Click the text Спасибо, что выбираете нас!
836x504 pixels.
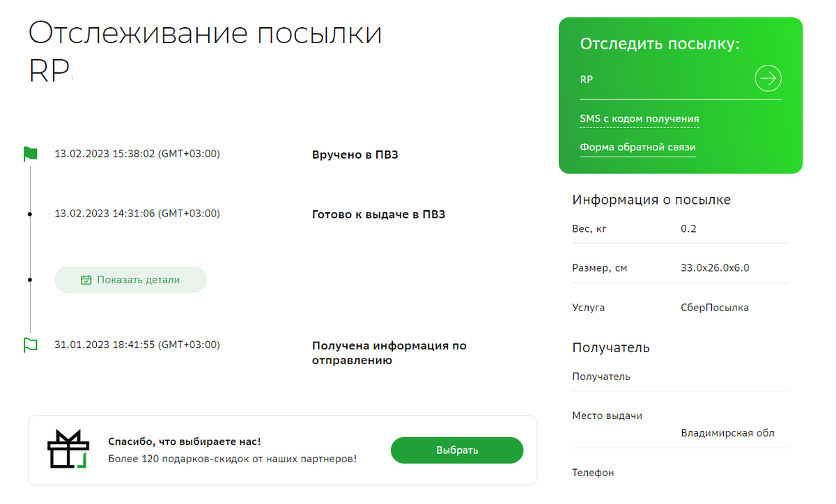click(x=185, y=442)
